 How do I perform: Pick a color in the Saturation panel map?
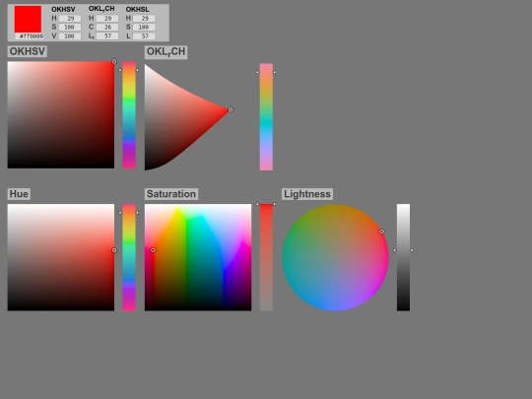pos(198,257)
